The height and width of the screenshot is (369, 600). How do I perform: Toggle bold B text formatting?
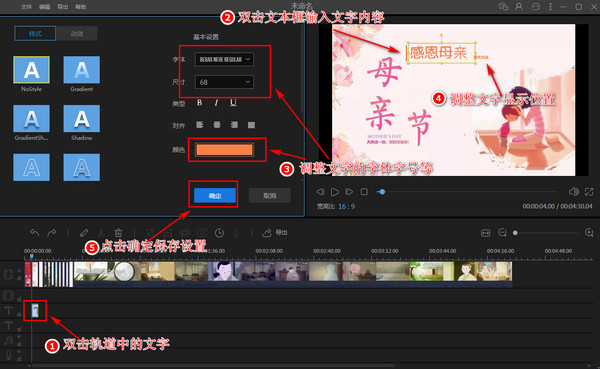[199, 103]
